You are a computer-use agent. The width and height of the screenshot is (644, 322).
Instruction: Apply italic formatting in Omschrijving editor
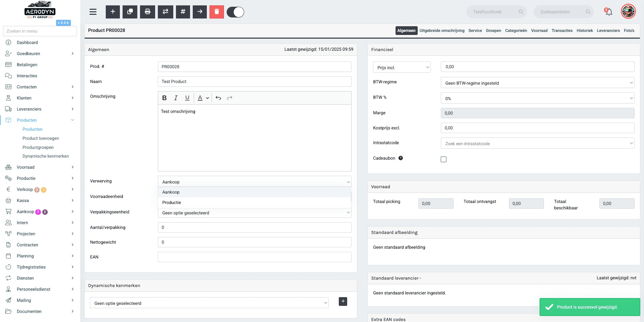pos(176,98)
